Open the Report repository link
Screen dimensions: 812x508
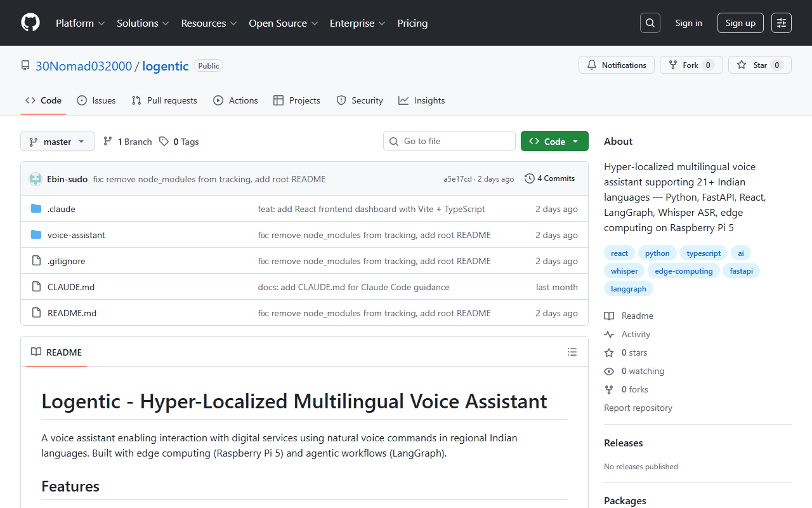638,407
